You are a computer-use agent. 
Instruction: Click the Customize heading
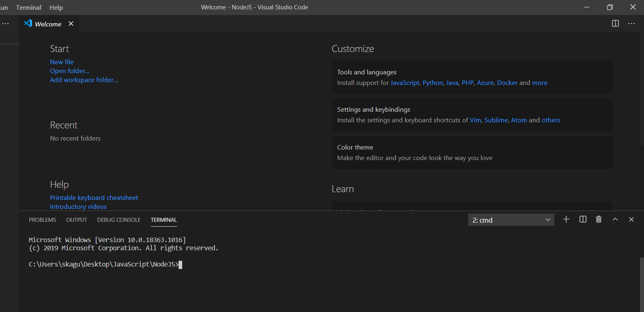(353, 49)
